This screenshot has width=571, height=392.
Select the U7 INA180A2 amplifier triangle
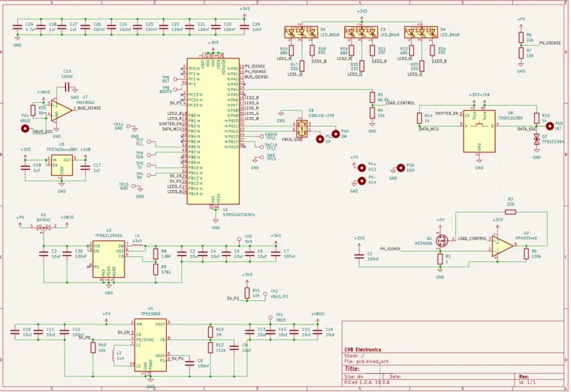(61, 110)
